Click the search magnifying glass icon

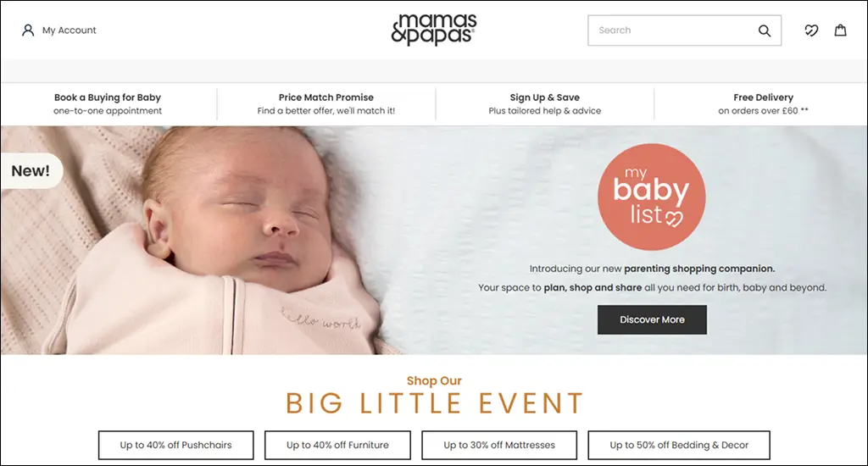click(x=764, y=31)
